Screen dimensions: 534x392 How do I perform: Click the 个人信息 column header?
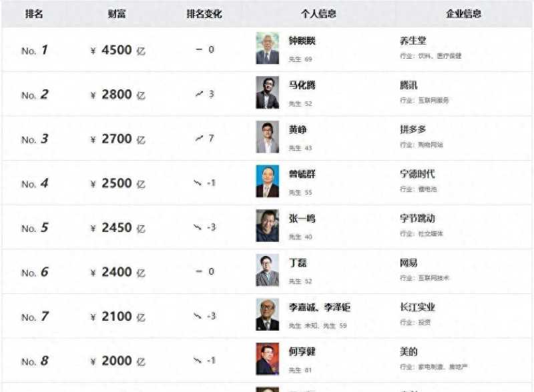point(318,13)
